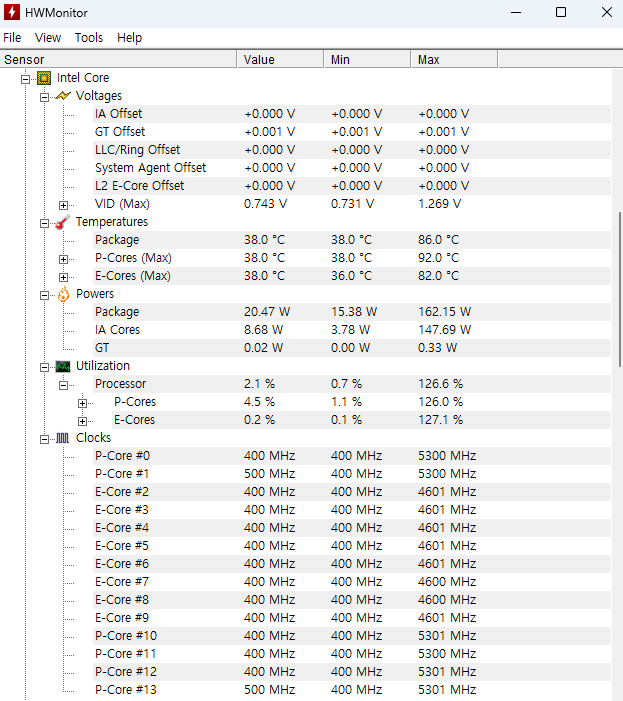Click the 126.6 % processor max utilization

click(x=440, y=384)
